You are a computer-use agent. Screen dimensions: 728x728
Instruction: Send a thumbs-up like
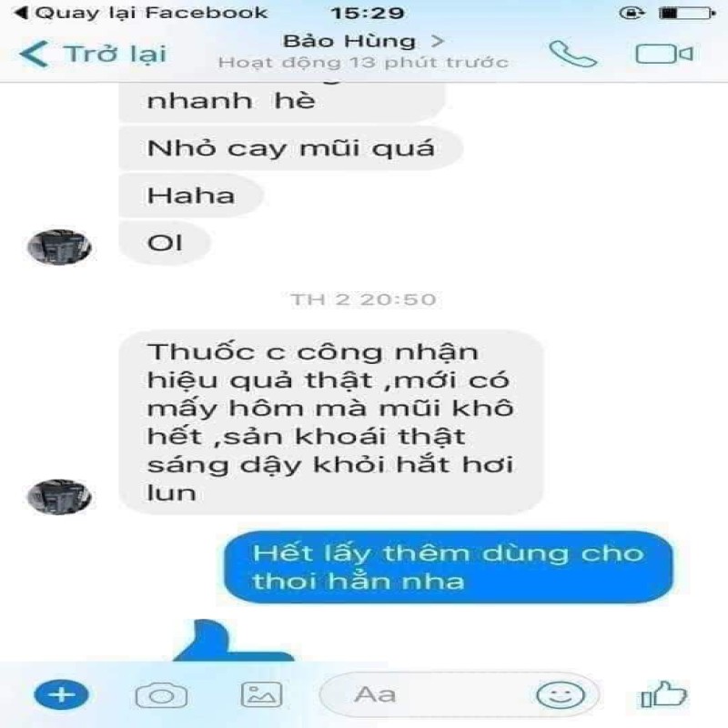point(663,694)
